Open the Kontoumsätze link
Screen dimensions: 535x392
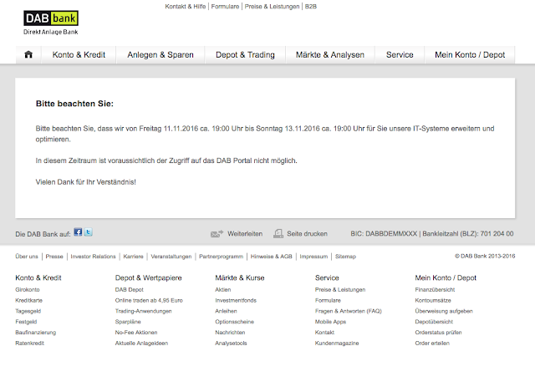[433, 301]
